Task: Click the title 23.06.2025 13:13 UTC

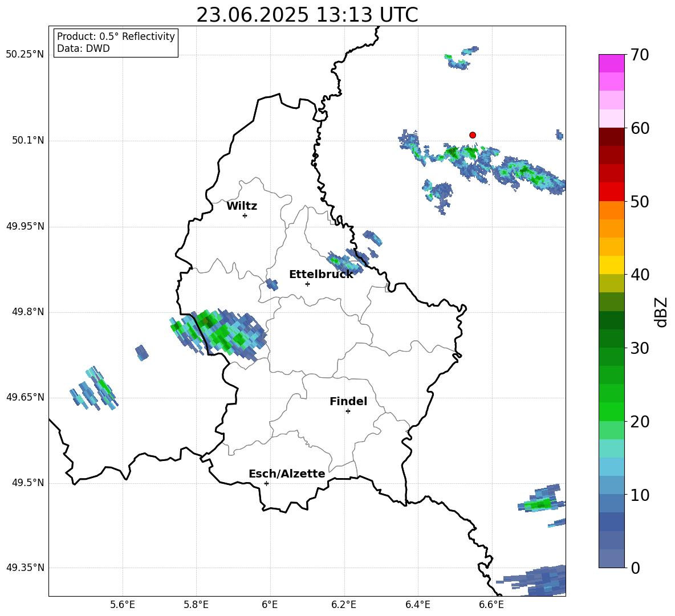Action: (307, 15)
